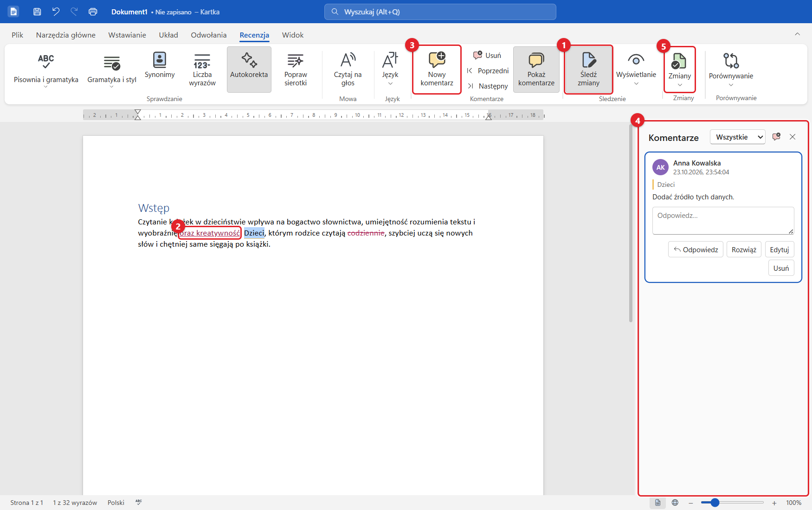This screenshot has width=812, height=510.
Task: Open the Odwołania tab
Action: [209, 35]
